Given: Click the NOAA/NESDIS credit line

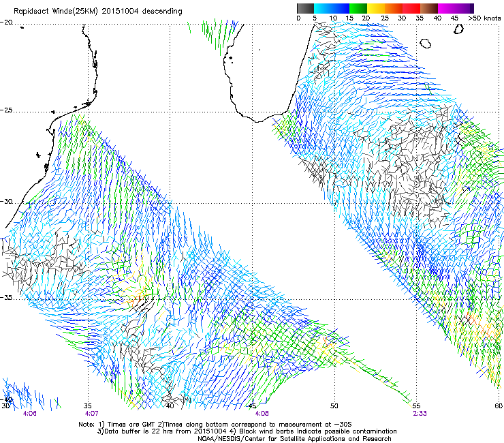Looking at the screenshot, I should click(x=294, y=438).
